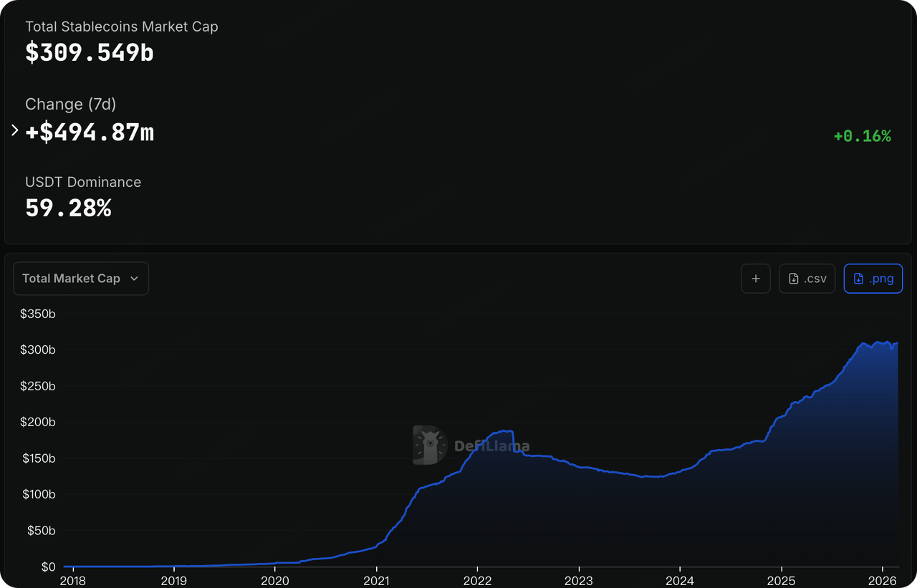Click the DefiLlama watermark text

coord(492,447)
